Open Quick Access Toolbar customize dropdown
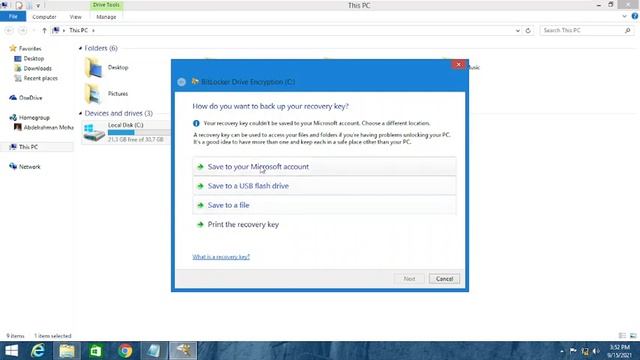 38,6
